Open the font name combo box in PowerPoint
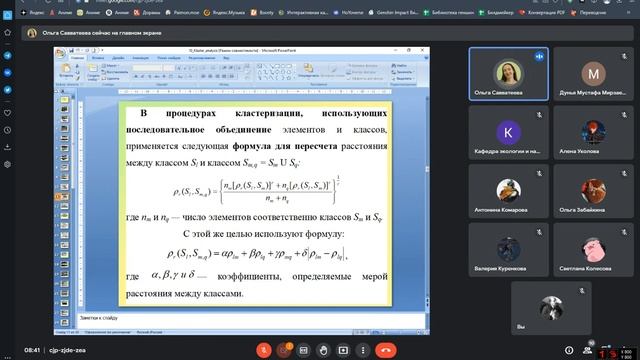The width and height of the screenshot is (640, 360). point(147,68)
